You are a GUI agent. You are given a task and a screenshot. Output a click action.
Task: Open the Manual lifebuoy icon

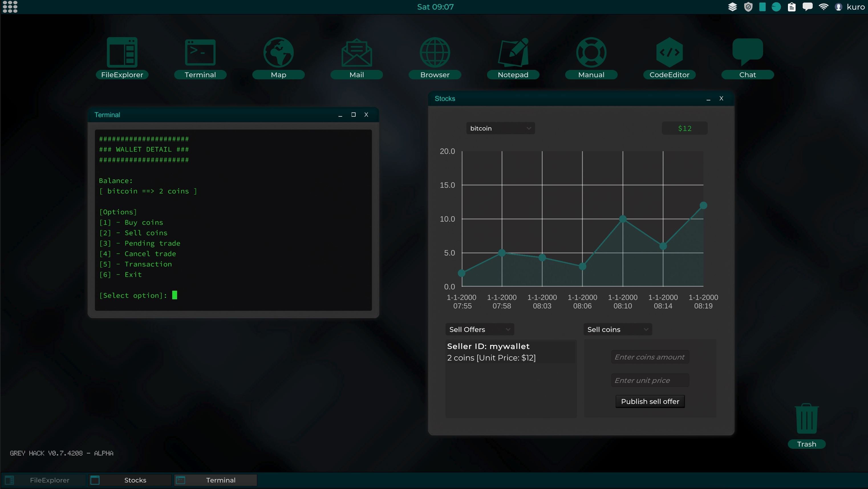[x=591, y=52]
